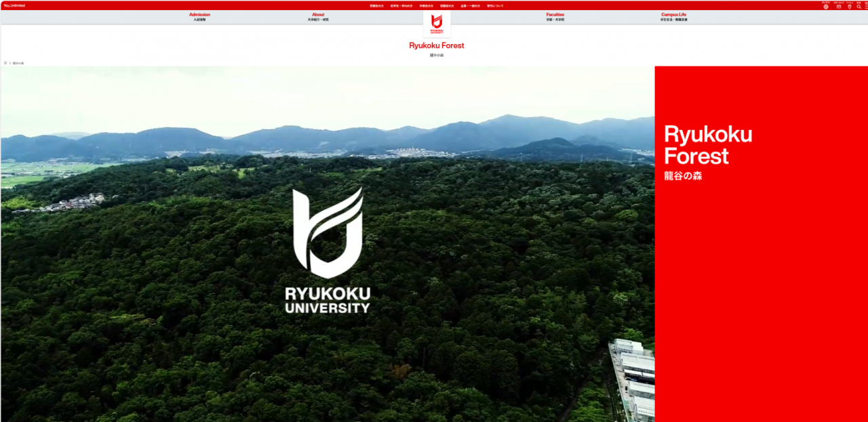The image size is (868, 422).
Task: Click the You, Unlimited slogan text
Action: [x=14, y=5]
